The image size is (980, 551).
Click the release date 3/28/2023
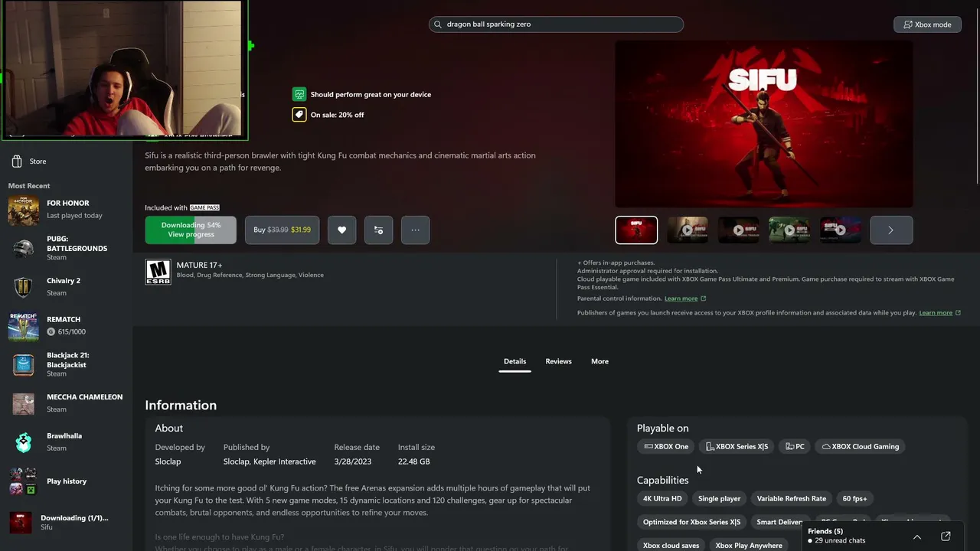coord(352,461)
